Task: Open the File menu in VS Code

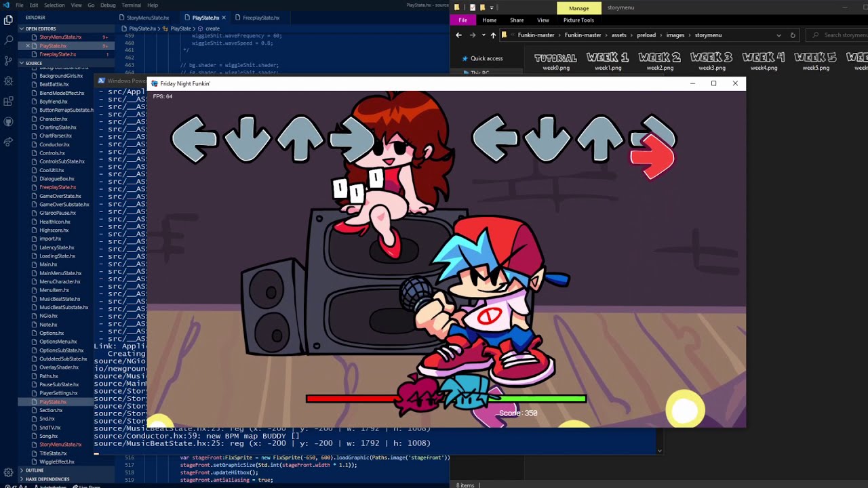Action: (20, 5)
